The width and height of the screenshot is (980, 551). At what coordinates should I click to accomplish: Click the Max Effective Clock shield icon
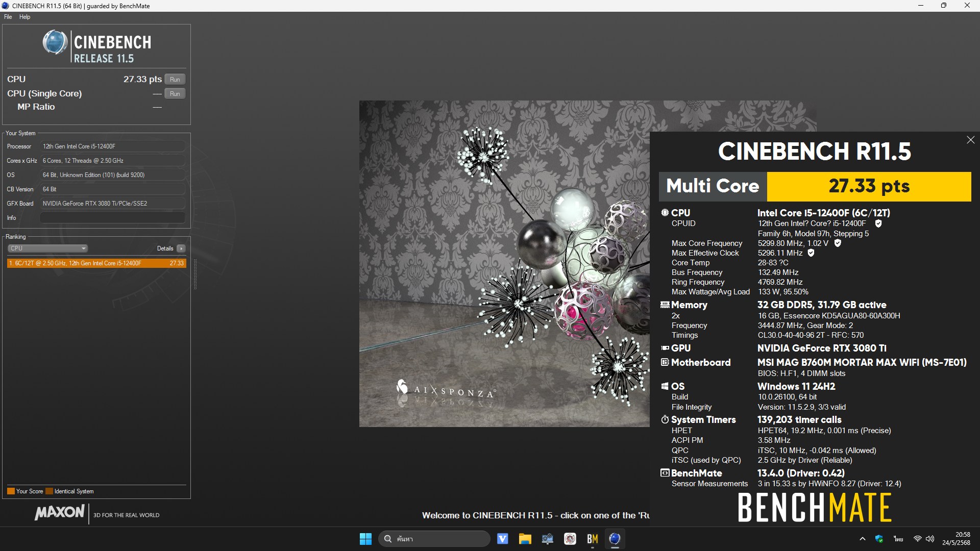tap(811, 253)
